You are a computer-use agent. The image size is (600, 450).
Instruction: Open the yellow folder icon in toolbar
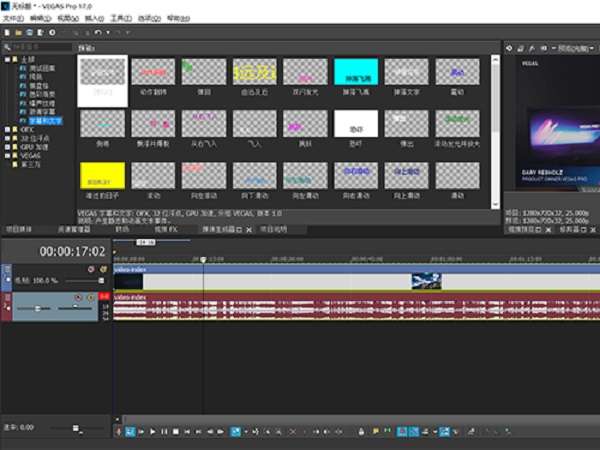(18, 33)
